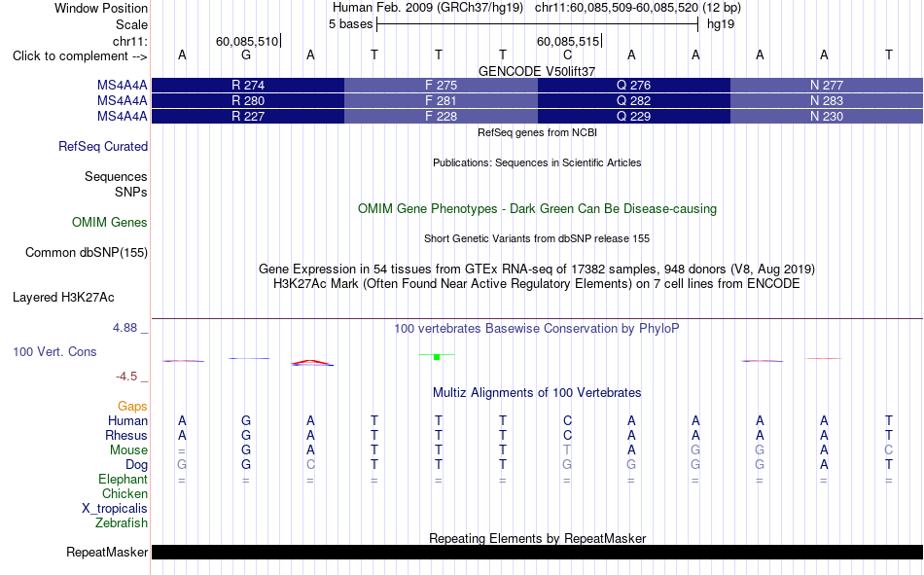Click the MS4A4A label beside R 227
The image size is (924, 575).
[122, 116]
